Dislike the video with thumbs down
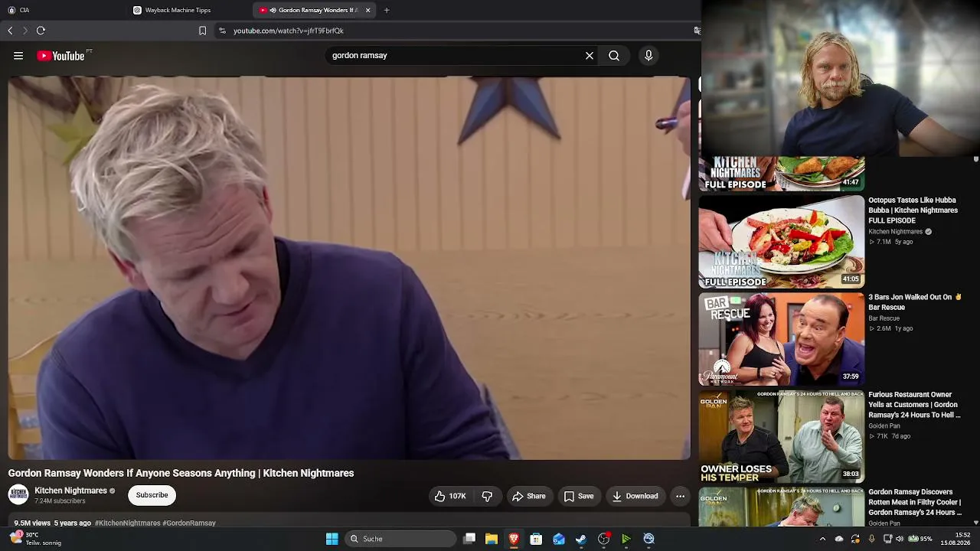This screenshot has width=980, height=551. click(x=487, y=497)
